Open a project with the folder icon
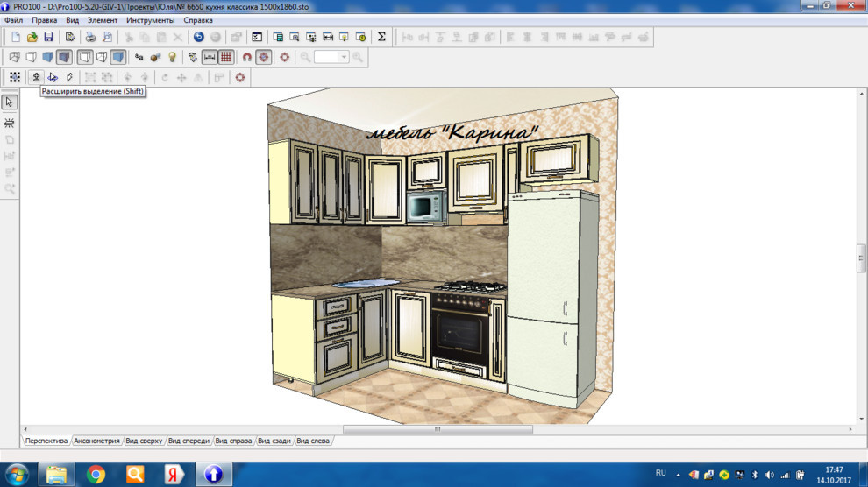Image resolution: width=868 pixels, height=487 pixels. tap(32, 37)
